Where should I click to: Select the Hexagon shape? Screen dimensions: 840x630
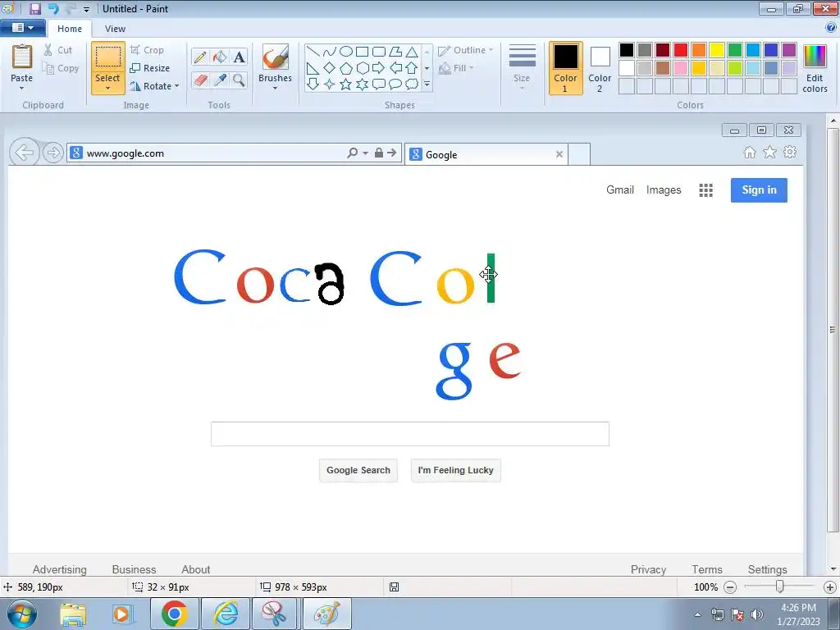tap(363, 68)
